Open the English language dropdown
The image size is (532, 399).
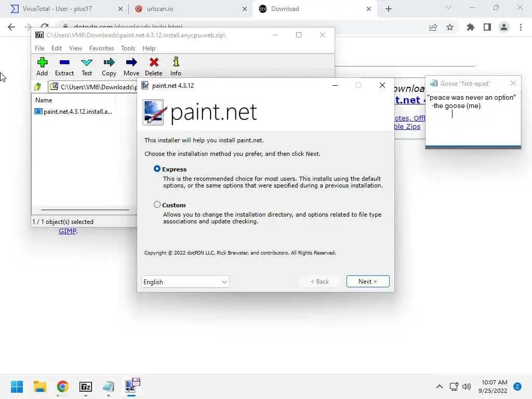[x=185, y=282]
